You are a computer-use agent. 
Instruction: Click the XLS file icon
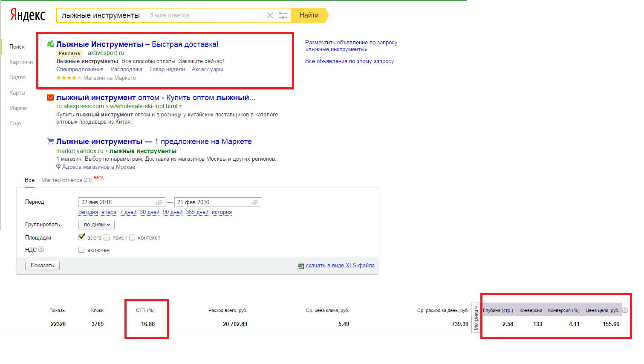301,266
